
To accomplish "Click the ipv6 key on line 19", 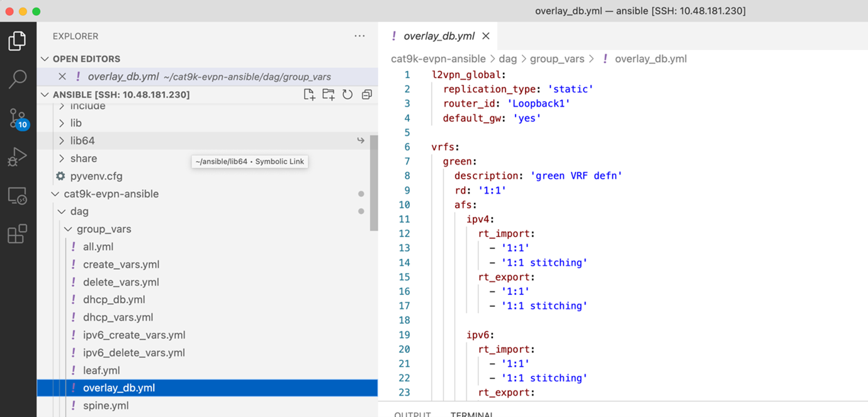I will tap(478, 335).
